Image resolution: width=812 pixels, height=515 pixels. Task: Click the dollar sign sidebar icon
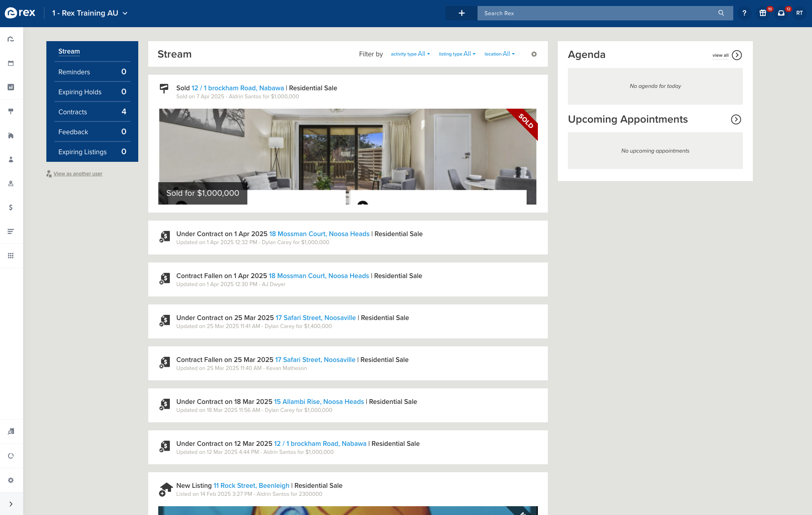[x=11, y=207]
